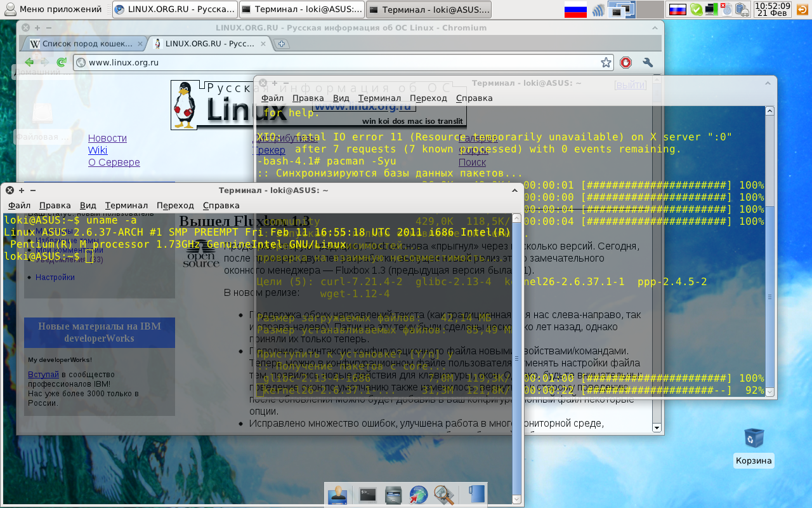Open Новости link on the page
The height and width of the screenshot is (508, 812).
[107, 138]
